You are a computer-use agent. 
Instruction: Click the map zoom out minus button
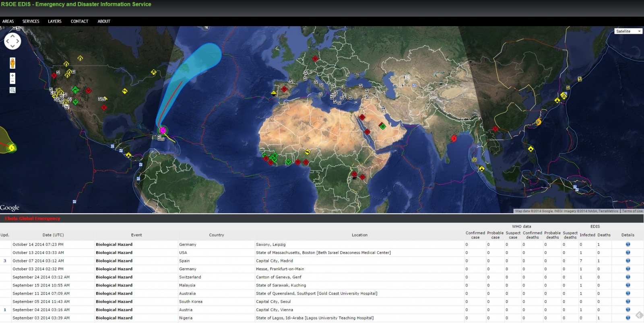point(12,81)
